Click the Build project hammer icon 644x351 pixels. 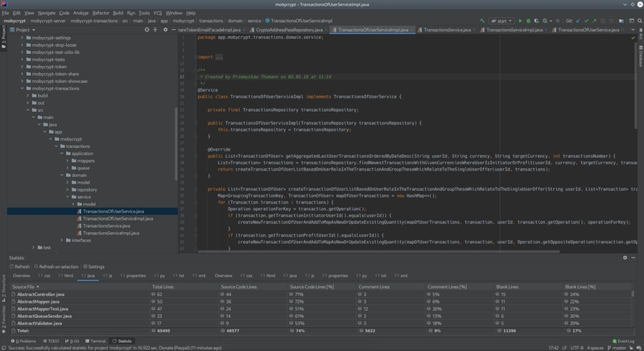(x=482, y=20)
